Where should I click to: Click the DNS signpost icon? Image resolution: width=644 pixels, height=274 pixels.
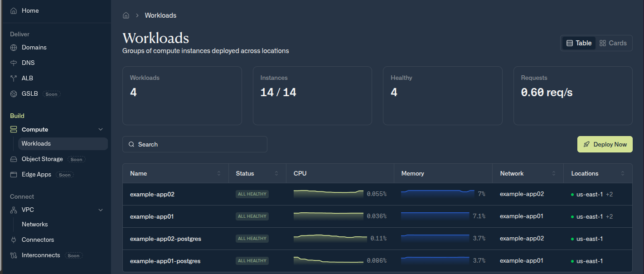coord(14,63)
